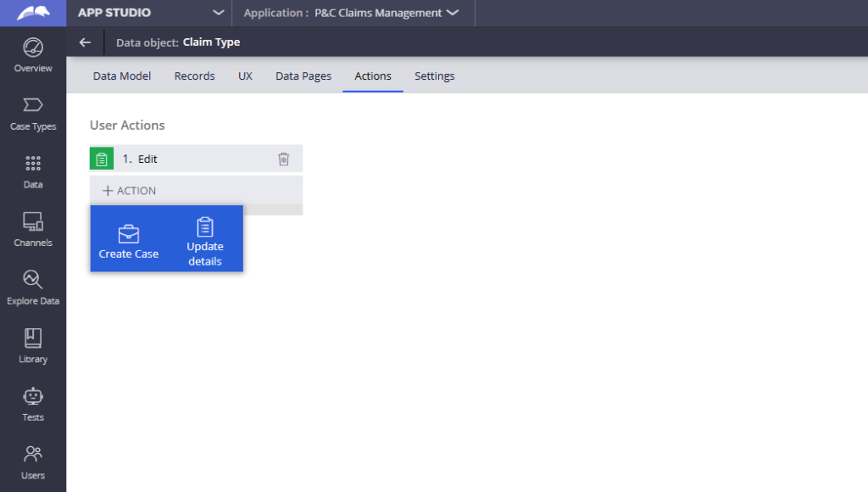Select the '1. Edit' action row
Viewport: 868px width, 492px height.
pos(196,159)
